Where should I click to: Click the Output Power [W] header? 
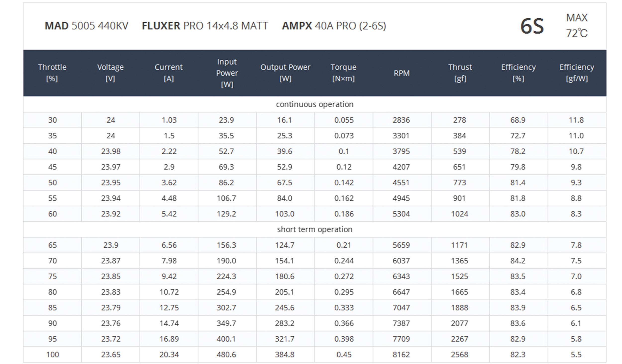285,73
